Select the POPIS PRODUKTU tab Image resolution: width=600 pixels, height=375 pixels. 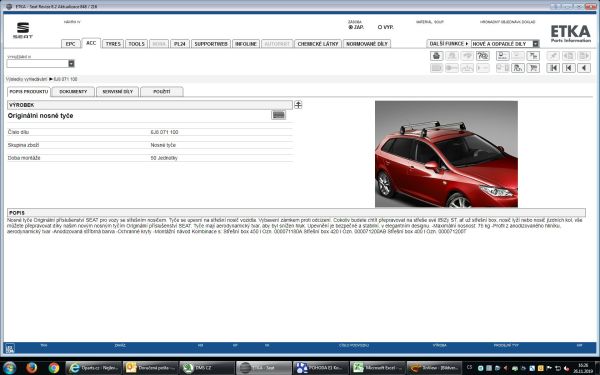tap(29, 92)
